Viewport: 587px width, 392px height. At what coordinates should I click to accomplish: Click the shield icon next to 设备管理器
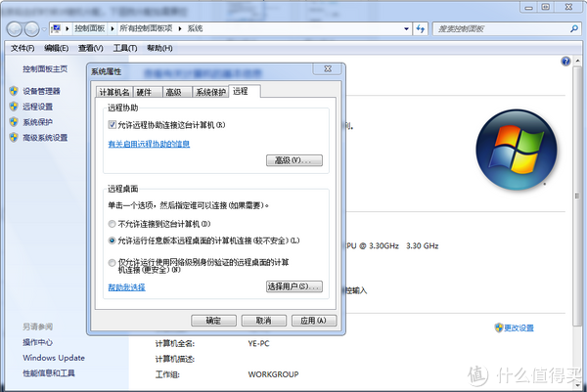pos(14,91)
